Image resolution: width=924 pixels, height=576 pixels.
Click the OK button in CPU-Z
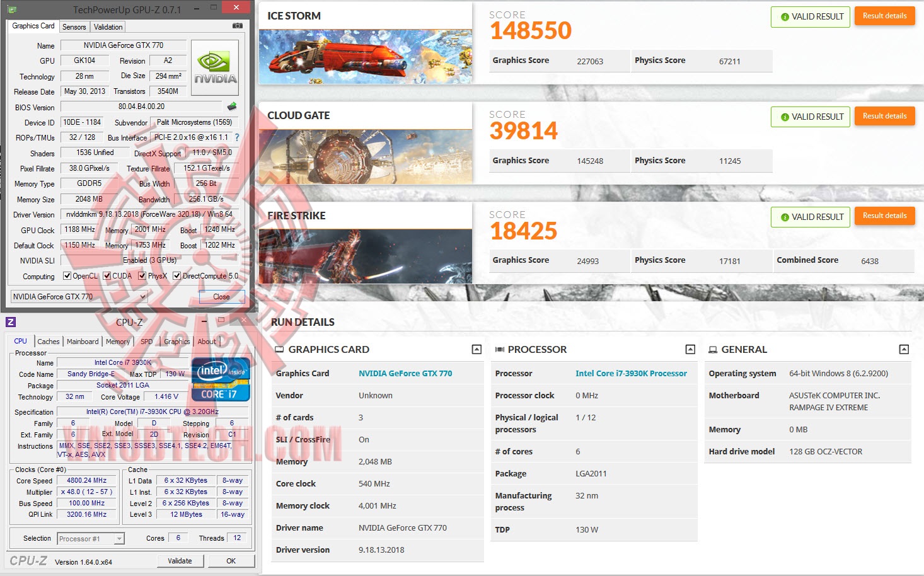coord(231,561)
